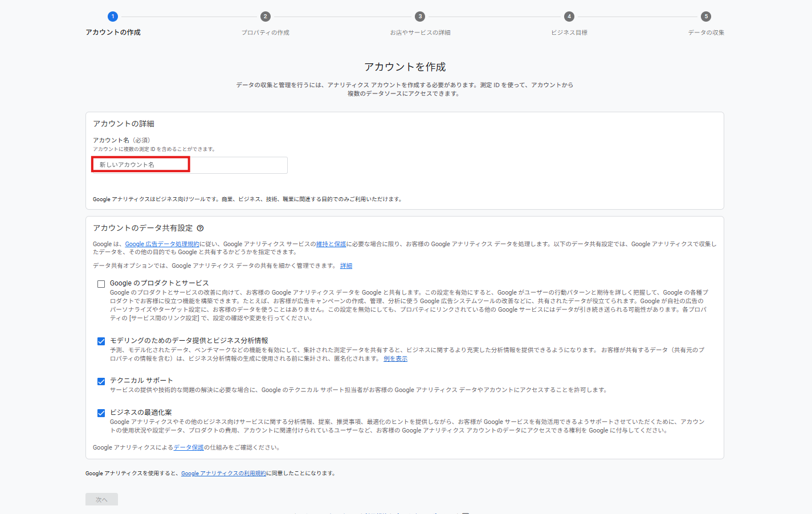The height and width of the screenshot is (514, 812).
Task: Disable the ビジネスの最適化案 checkbox
Action: 101,413
